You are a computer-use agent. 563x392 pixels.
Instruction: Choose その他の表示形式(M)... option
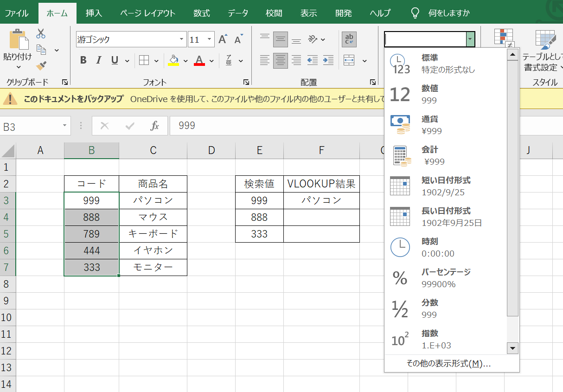pyautogui.click(x=448, y=363)
